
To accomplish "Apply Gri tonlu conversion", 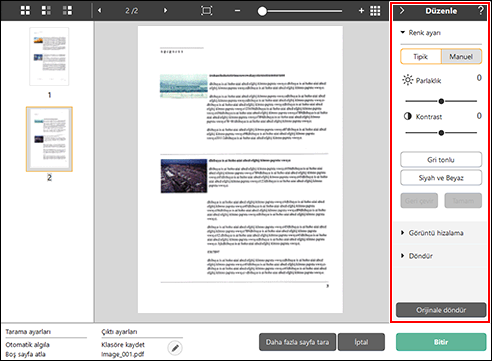I will click(x=441, y=160).
